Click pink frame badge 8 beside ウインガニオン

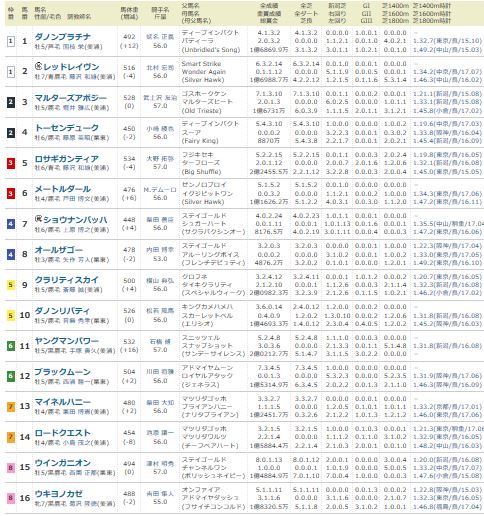coord(11,467)
